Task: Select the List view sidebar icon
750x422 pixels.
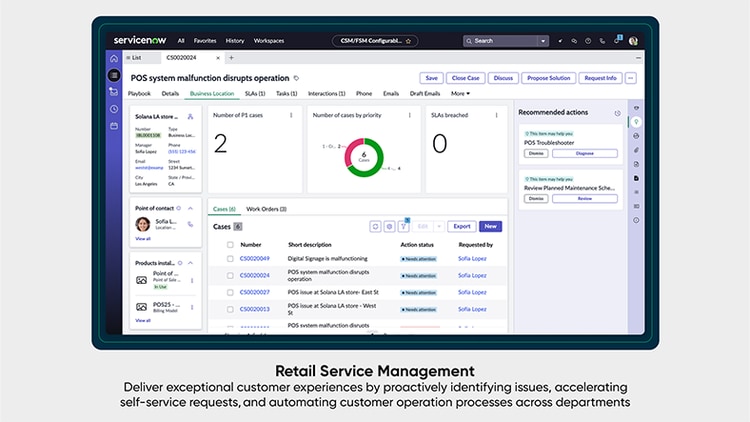Action: pyautogui.click(x=114, y=75)
